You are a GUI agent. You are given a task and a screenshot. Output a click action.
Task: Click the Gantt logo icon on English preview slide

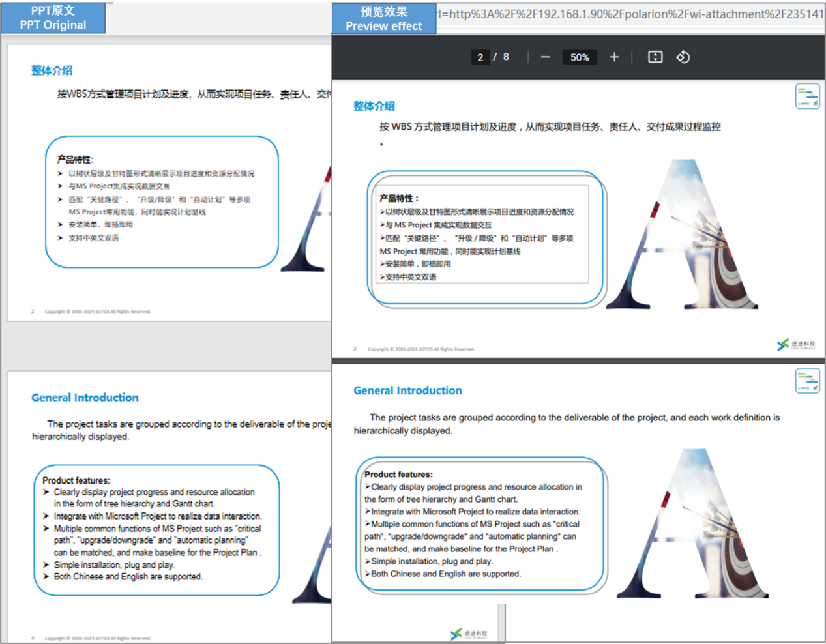click(x=807, y=381)
